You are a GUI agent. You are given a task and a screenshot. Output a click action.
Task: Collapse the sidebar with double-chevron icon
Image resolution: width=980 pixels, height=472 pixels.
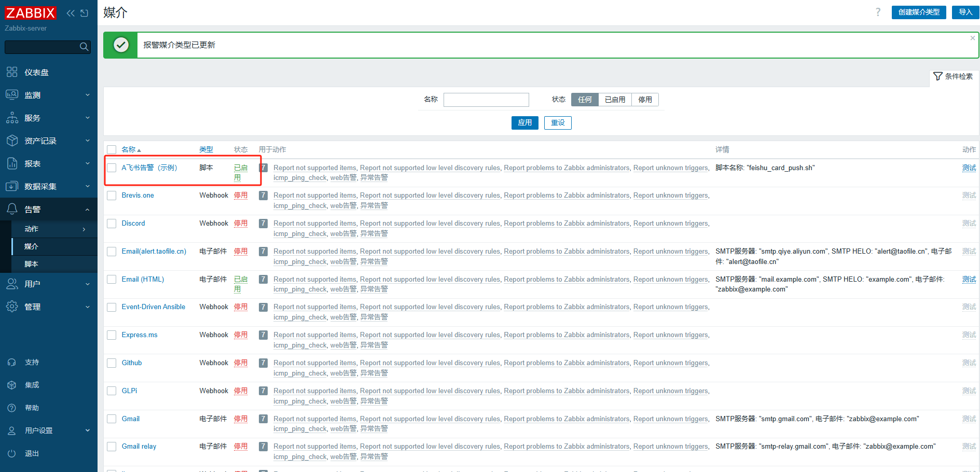pyautogui.click(x=71, y=13)
